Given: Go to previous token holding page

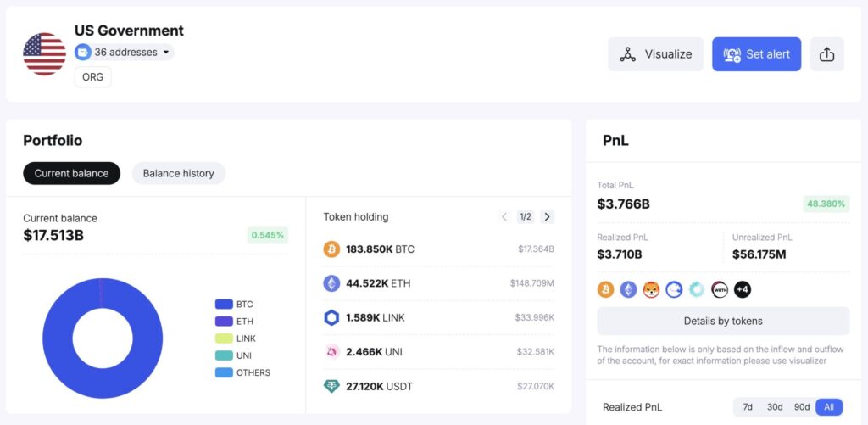Looking at the screenshot, I should 504,217.
